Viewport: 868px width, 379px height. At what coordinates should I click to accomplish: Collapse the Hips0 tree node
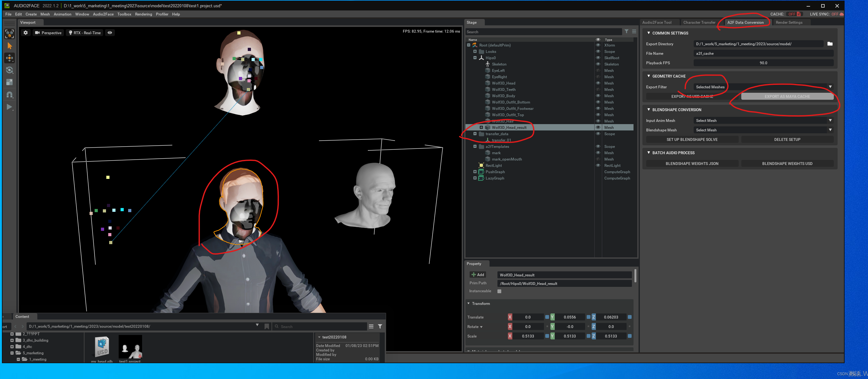click(475, 58)
